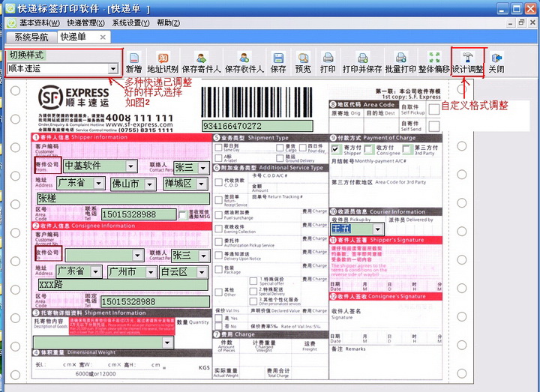This screenshot has width=540, height=392.
Task: Click the 保存寄件人 save sender icon
Action: click(201, 63)
